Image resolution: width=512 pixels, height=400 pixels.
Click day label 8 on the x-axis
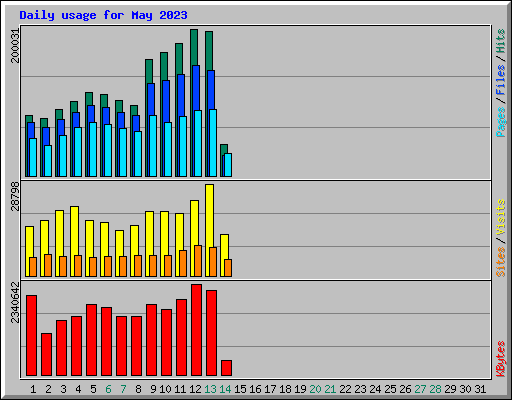coord(138,389)
